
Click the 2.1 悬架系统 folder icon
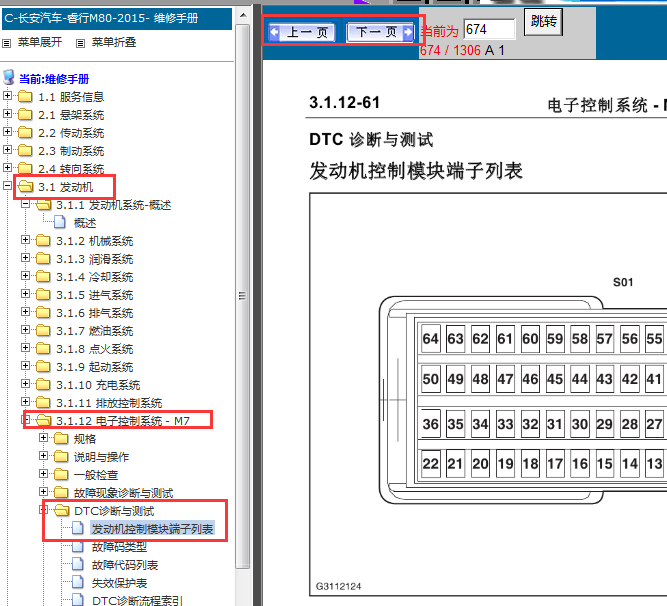pyautogui.click(x=25, y=115)
